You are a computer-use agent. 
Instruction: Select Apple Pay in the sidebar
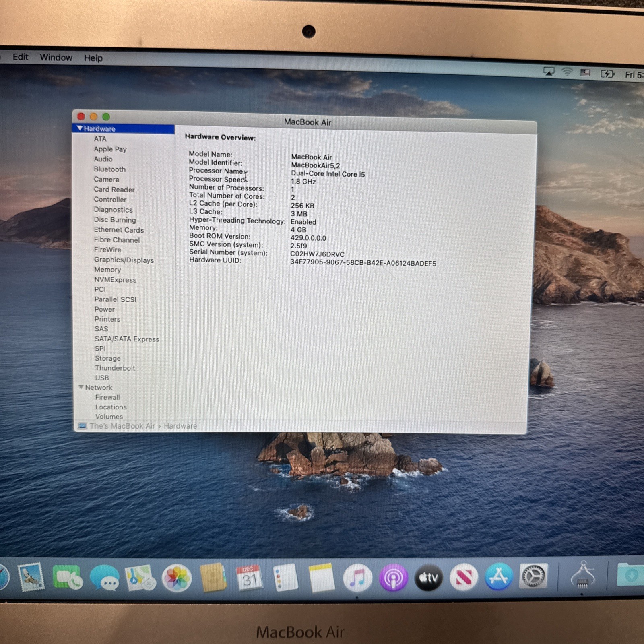[110, 149]
